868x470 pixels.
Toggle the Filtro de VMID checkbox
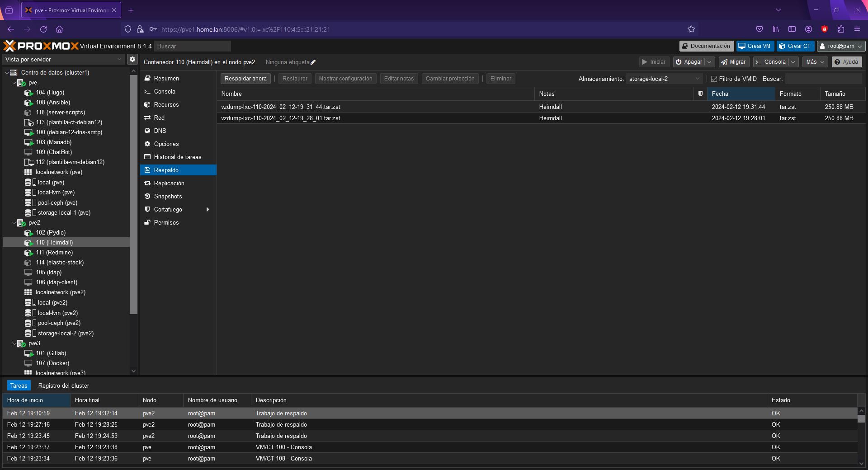pyautogui.click(x=714, y=79)
